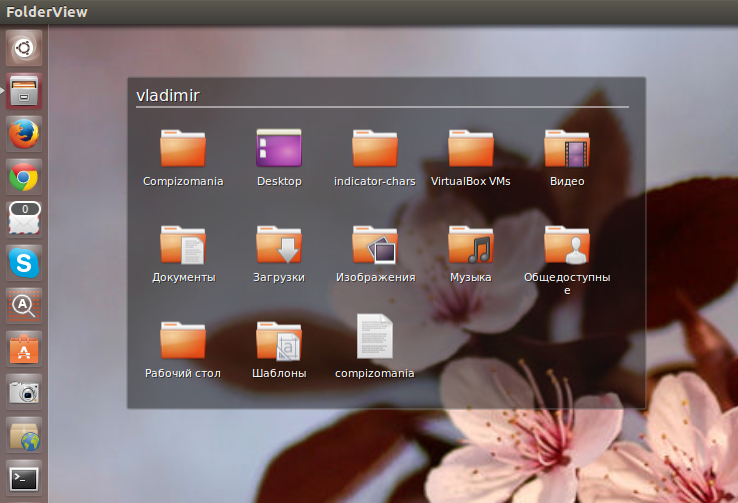Open the VirtualBox VMs folder
738x503 pixels.
(x=471, y=149)
